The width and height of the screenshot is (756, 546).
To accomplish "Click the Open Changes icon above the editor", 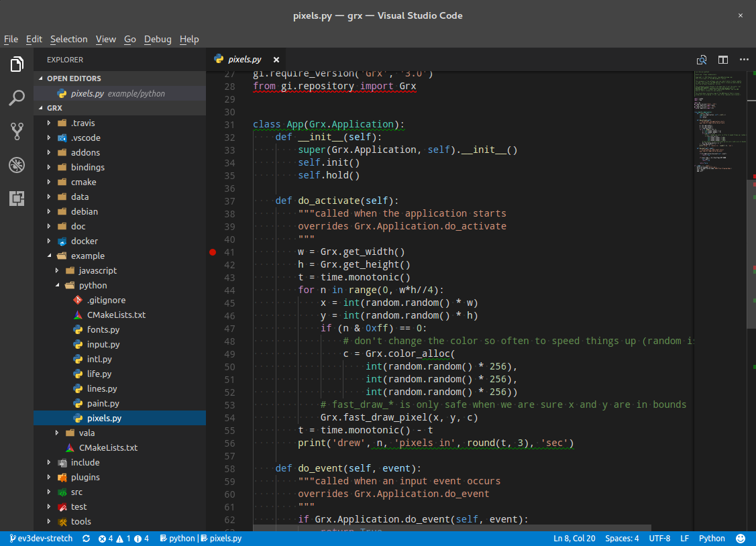I will 702,59.
